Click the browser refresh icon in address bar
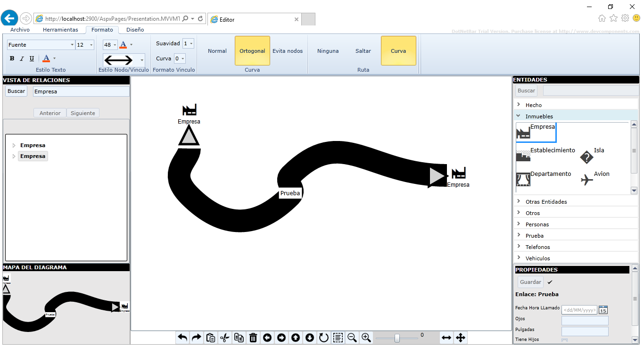644x348 pixels. pyautogui.click(x=200, y=18)
